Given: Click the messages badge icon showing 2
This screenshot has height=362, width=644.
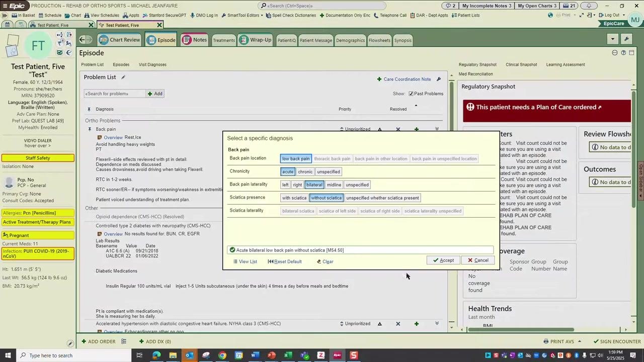Looking at the screenshot, I should tap(450, 6).
